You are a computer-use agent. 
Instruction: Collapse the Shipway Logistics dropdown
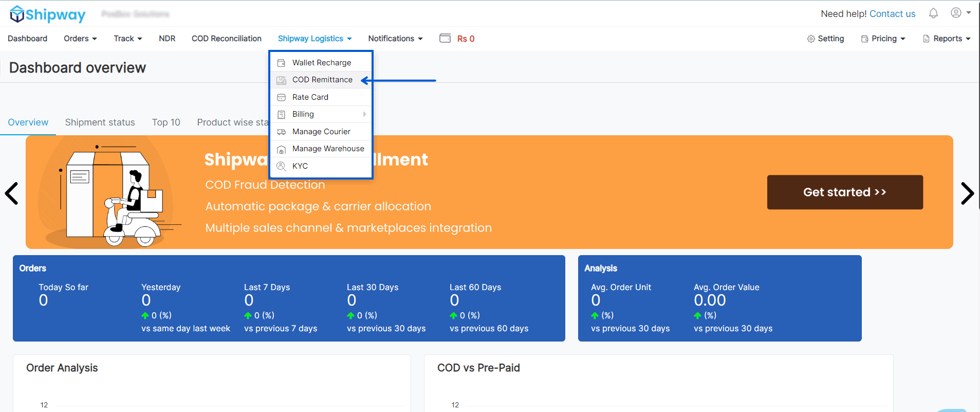315,39
